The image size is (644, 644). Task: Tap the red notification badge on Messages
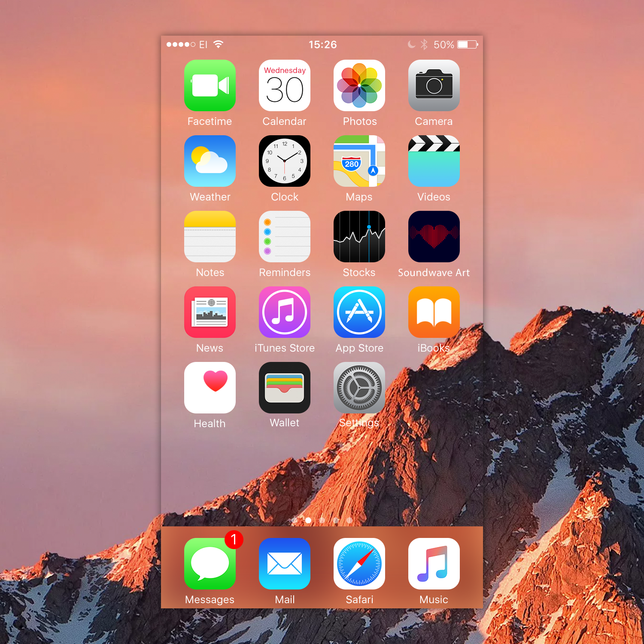pos(234,539)
